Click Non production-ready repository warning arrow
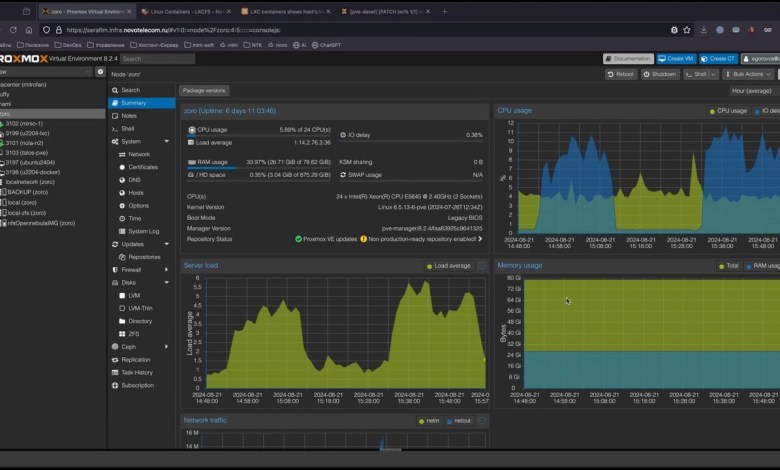Viewport: 780px width, 470px height. point(480,239)
